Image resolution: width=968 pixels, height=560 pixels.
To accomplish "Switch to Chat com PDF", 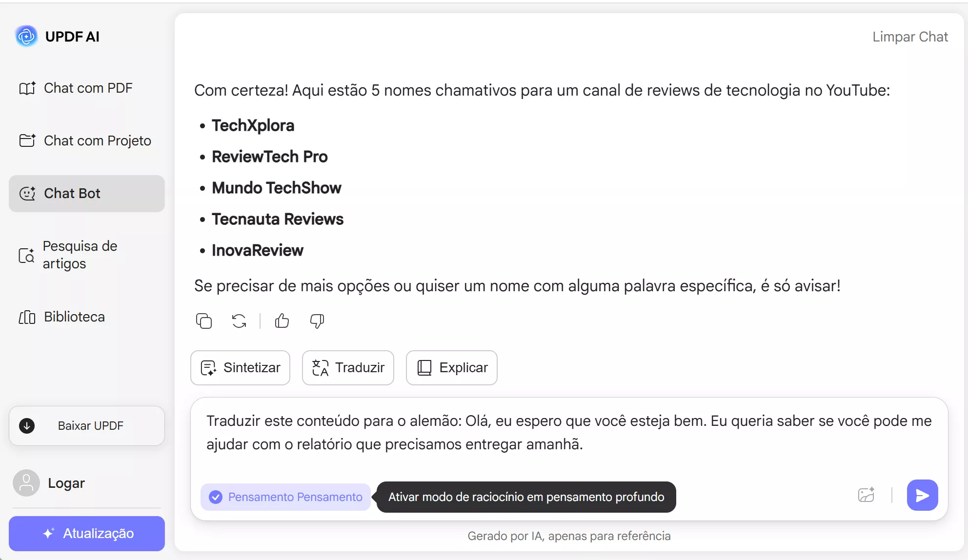I will point(88,88).
